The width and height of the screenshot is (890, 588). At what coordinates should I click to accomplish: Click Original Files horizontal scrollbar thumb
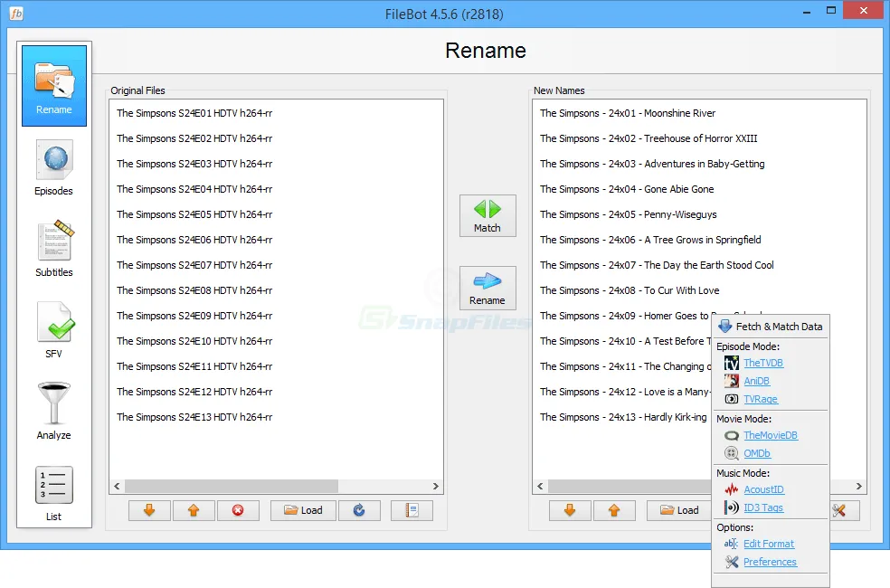click(x=232, y=487)
